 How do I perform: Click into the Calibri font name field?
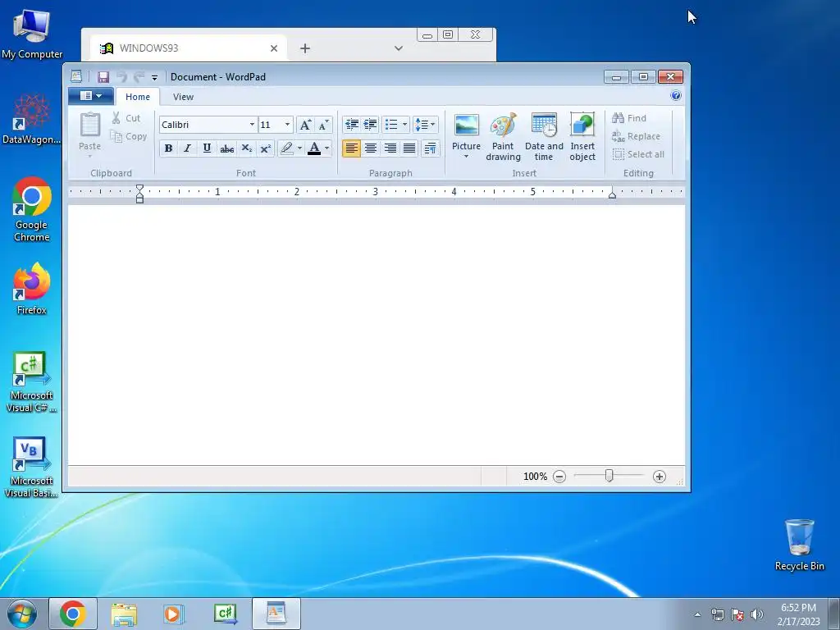click(x=203, y=125)
